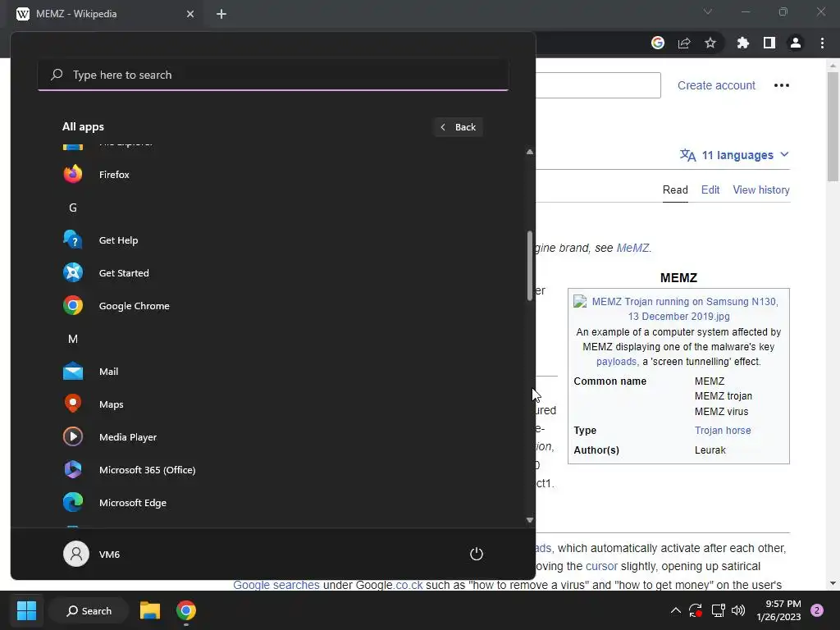Click the share this page icon

coord(684,43)
